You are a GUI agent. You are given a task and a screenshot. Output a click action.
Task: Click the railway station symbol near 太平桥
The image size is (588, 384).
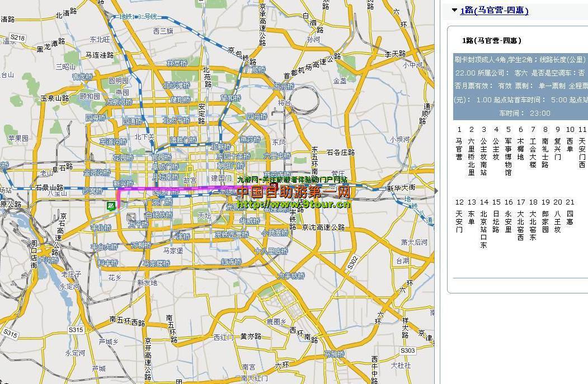(x=131, y=216)
